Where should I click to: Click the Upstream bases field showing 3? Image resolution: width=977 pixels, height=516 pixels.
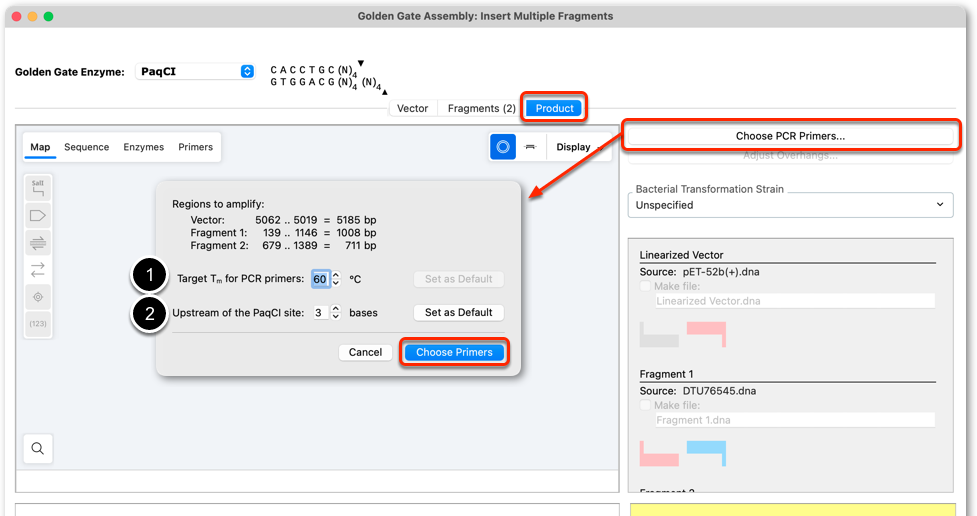click(x=320, y=312)
